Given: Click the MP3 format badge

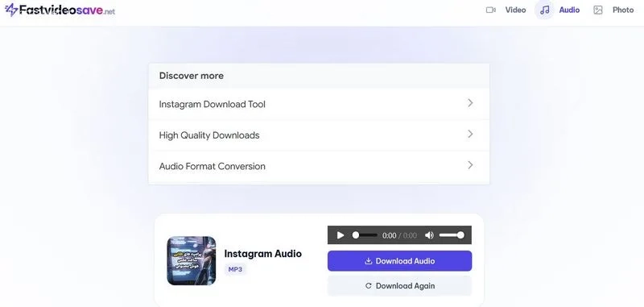Looking at the screenshot, I should click(235, 270).
